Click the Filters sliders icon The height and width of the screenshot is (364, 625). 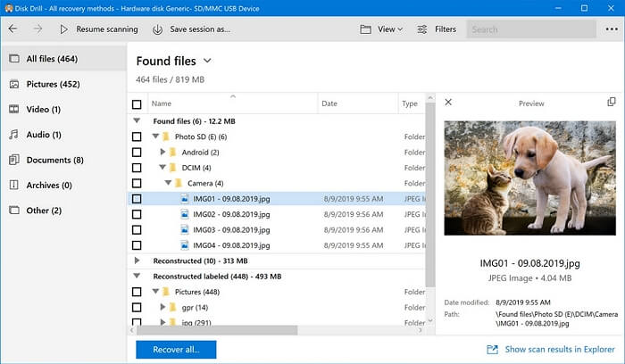coord(422,29)
